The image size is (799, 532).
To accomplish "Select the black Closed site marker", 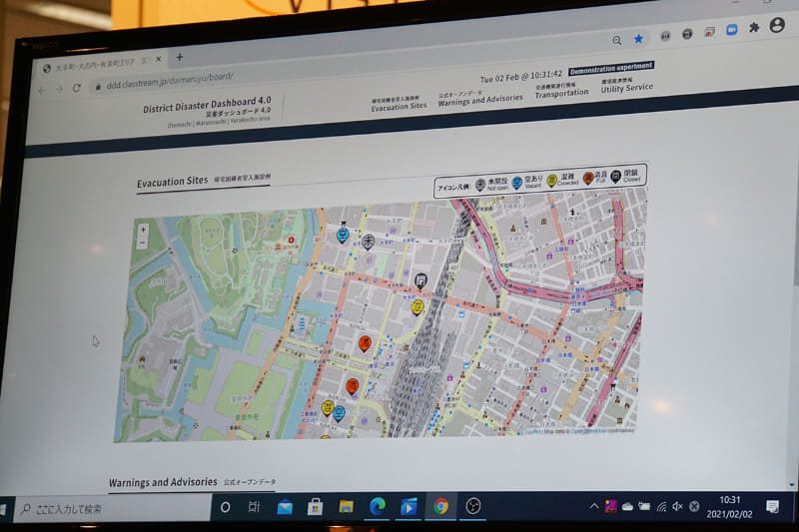I will 420,280.
